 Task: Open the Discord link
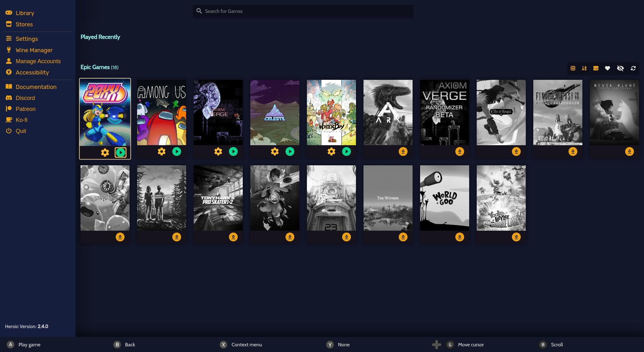click(20, 98)
